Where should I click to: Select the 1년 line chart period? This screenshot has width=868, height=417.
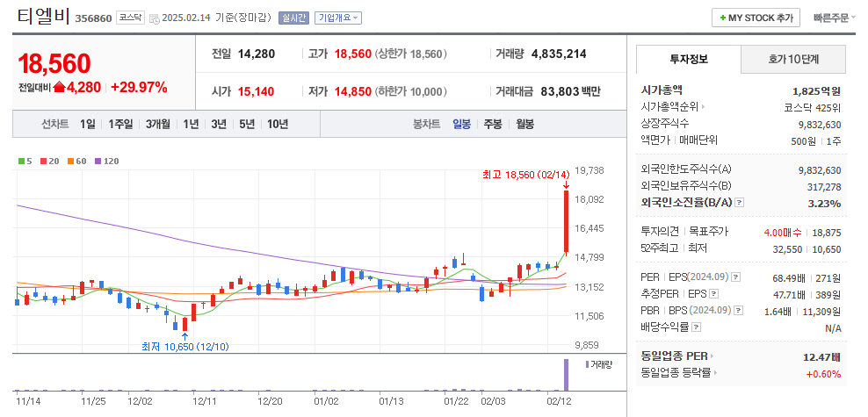tap(191, 124)
